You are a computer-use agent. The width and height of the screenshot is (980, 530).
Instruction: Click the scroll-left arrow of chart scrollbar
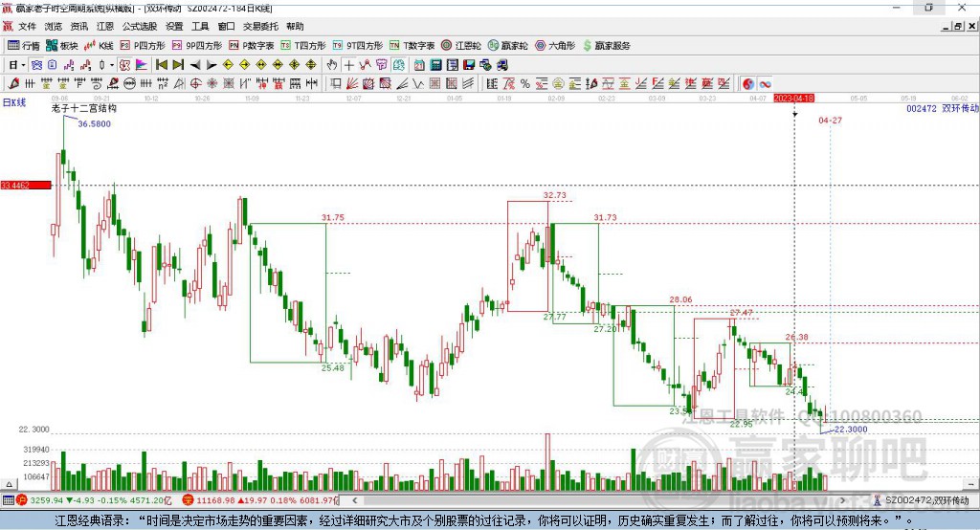coord(354,500)
